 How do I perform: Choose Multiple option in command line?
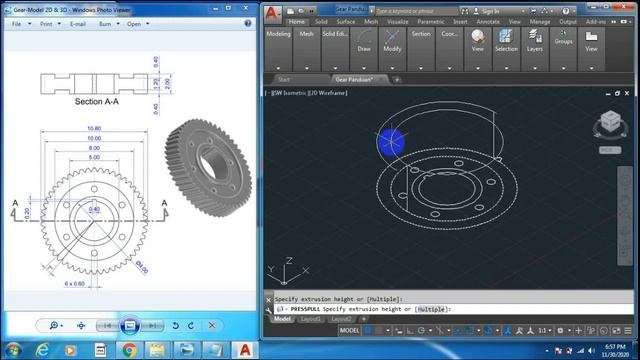pos(431,309)
